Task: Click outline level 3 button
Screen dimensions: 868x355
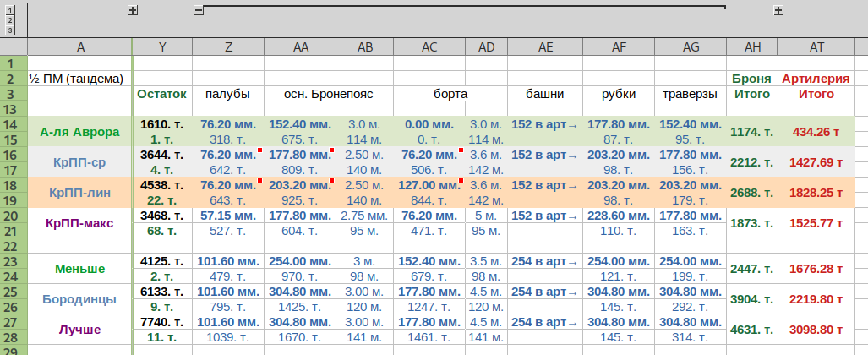Action: (10, 30)
